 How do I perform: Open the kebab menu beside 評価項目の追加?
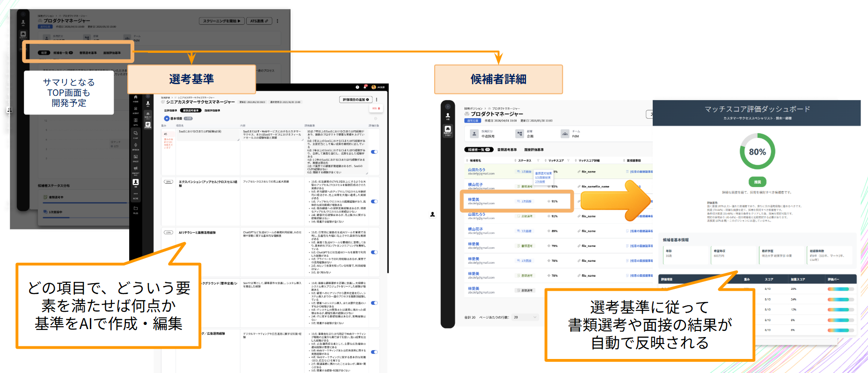click(376, 100)
